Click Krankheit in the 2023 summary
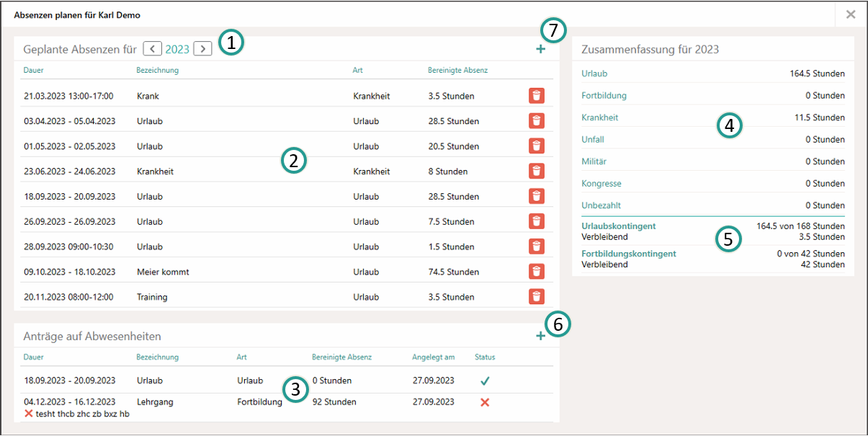The height and width of the screenshot is (436, 868). pos(599,117)
